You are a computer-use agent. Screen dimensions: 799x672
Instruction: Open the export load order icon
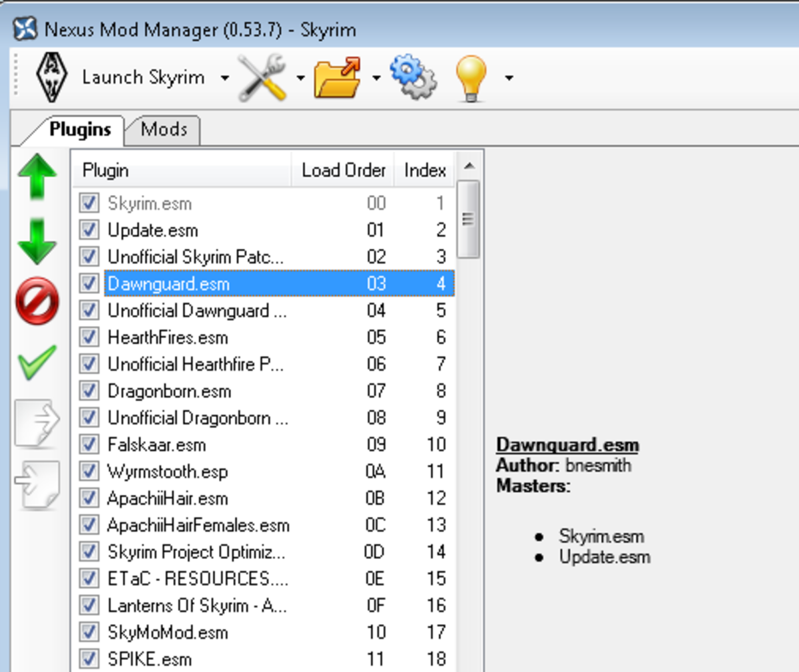click(37, 422)
